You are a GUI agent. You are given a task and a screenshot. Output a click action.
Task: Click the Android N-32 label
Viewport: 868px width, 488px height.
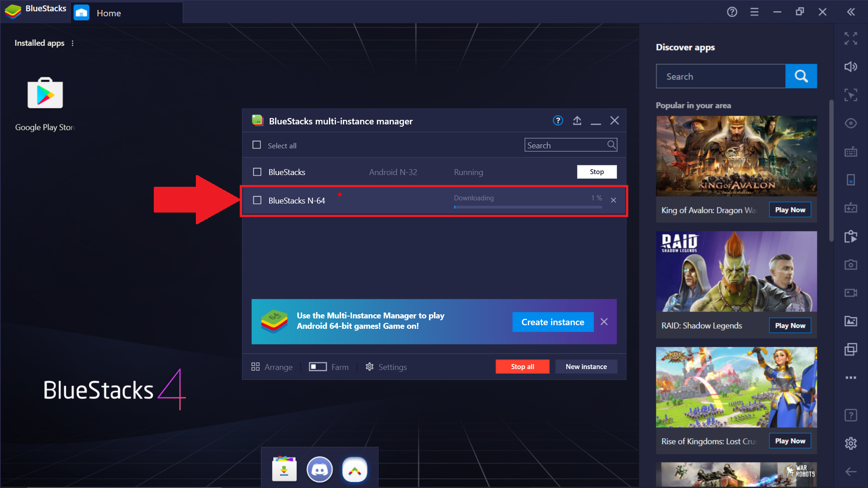pos(393,172)
